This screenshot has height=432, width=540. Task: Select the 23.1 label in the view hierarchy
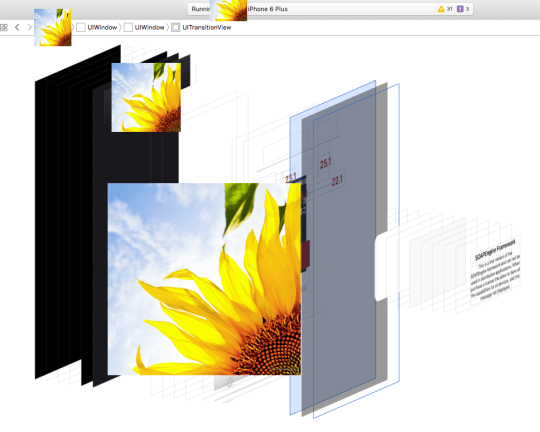click(291, 178)
